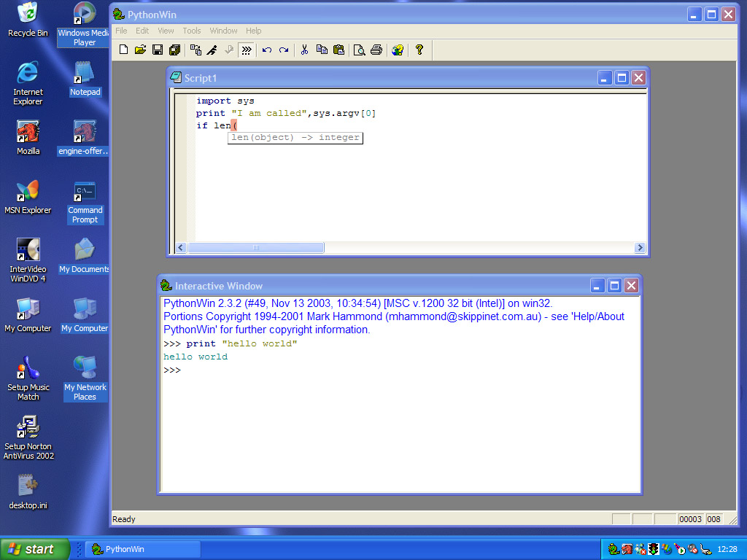Run the script with the running man icon

click(x=212, y=50)
